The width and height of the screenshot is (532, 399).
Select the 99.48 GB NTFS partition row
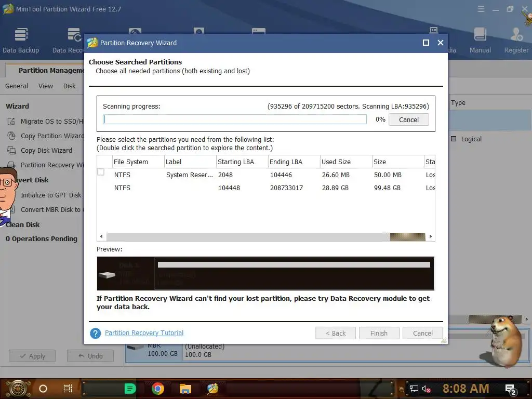[266, 188]
